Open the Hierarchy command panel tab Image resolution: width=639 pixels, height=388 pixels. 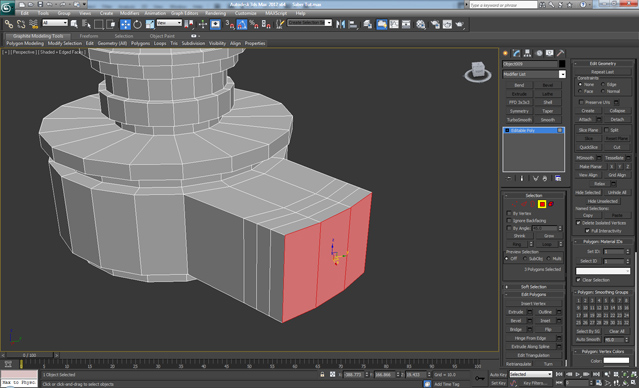click(527, 53)
